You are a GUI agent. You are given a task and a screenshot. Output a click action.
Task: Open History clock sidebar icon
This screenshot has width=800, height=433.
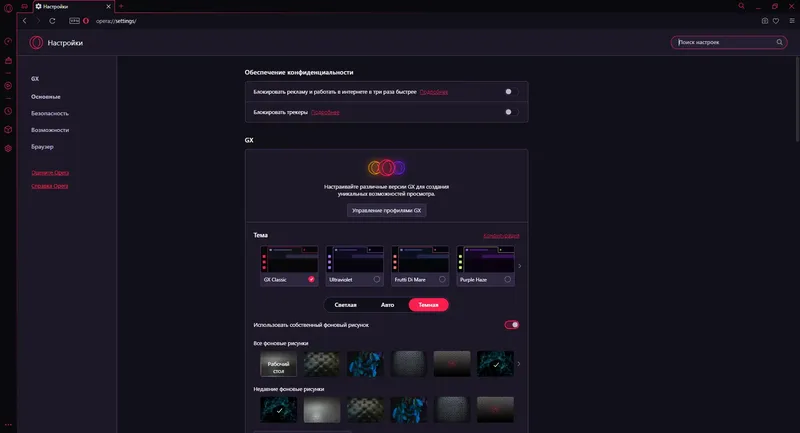coord(8,111)
